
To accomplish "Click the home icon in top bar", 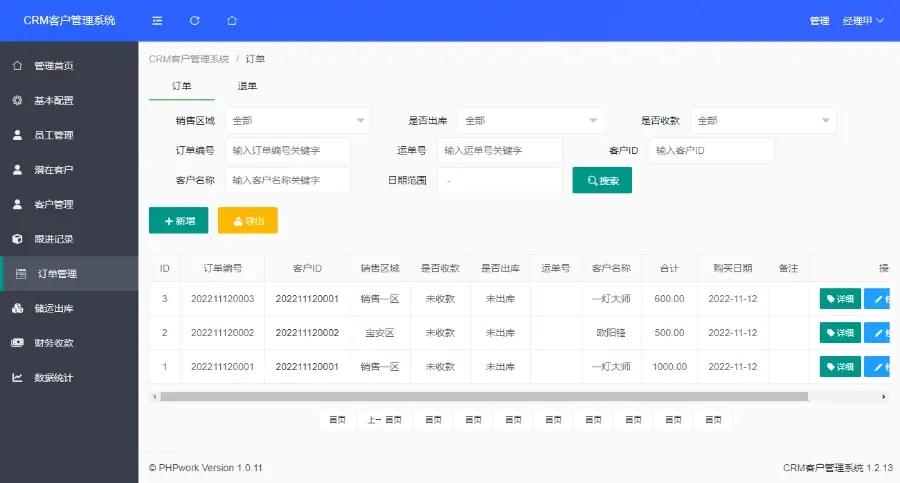I will click(x=232, y=21).
